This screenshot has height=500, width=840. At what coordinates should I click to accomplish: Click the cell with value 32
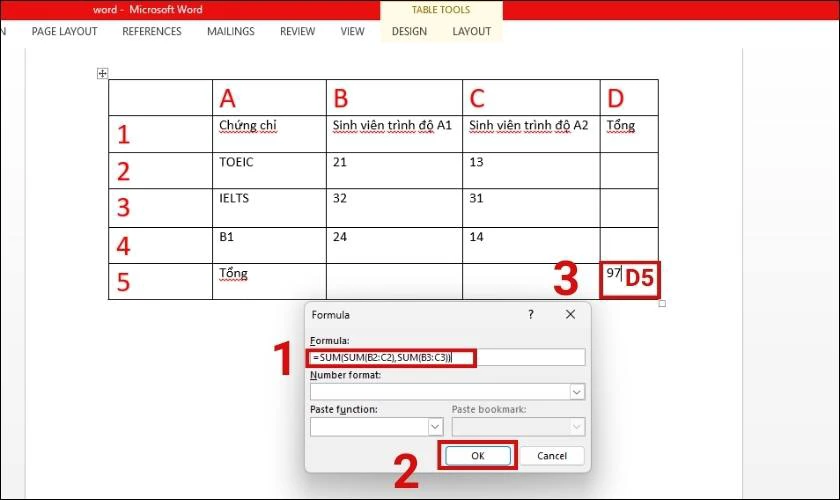[394, 208]
